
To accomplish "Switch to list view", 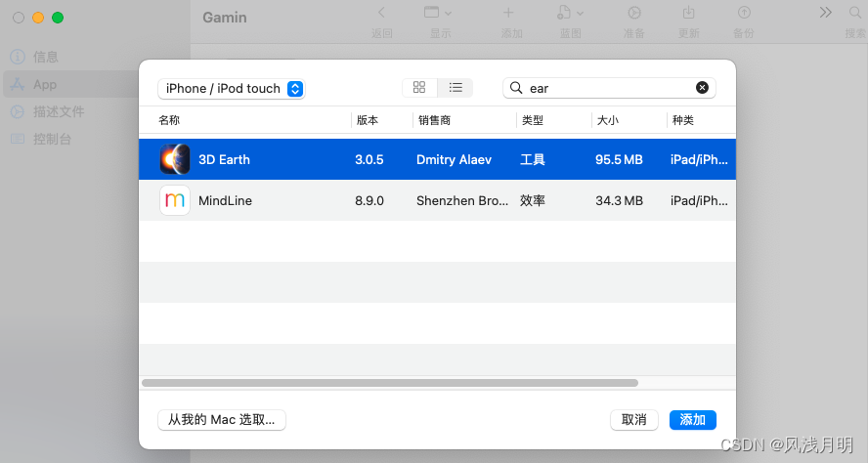I will click(456, 88).
